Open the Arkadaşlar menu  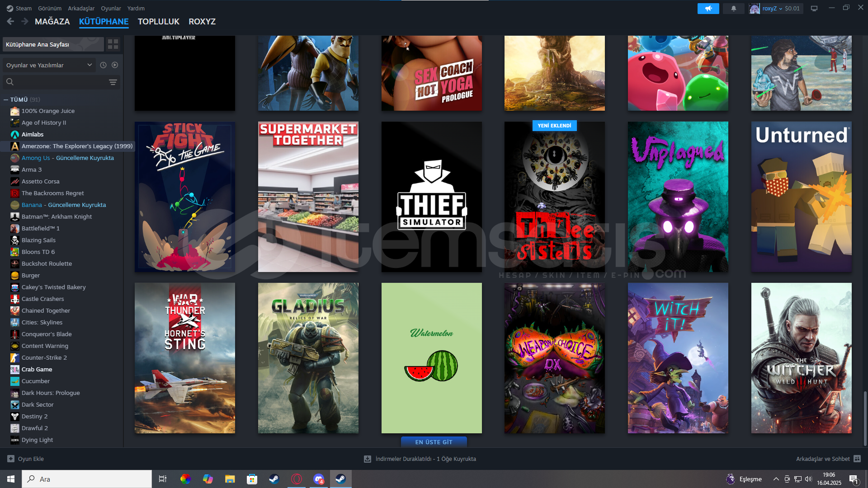tap(81, 8)
